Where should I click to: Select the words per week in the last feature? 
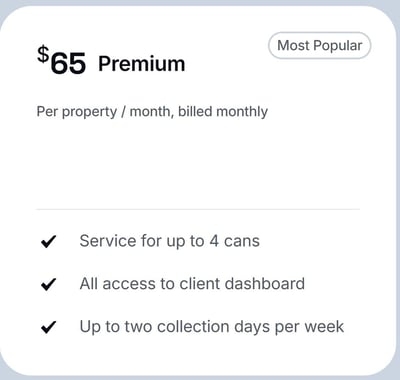(x=309, y=327)
